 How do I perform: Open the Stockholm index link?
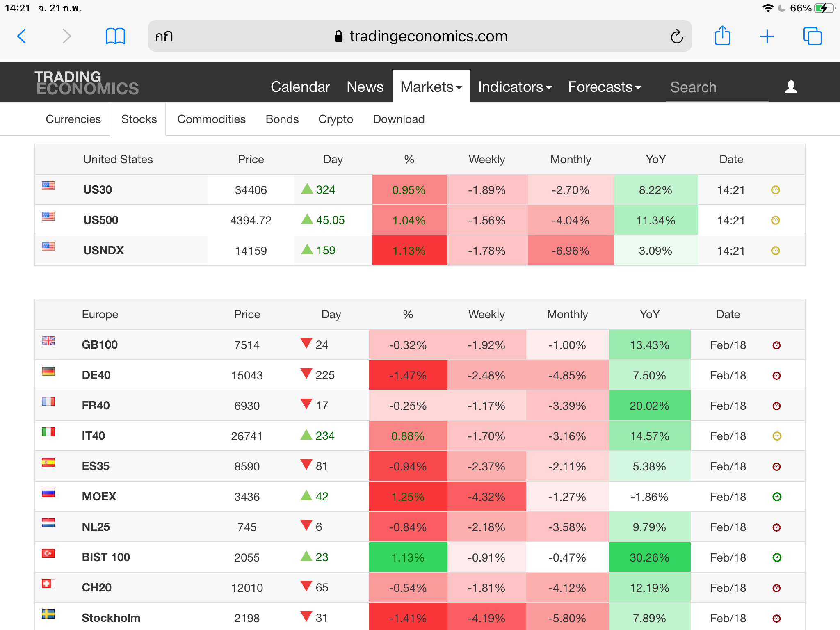pyautogui.click(x=111, y=618)
